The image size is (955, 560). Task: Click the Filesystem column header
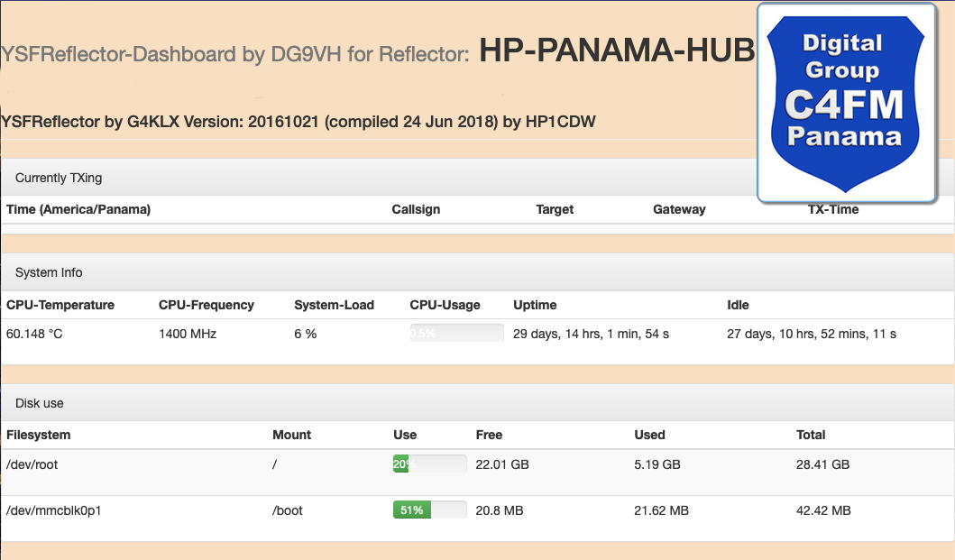point(38,435)
